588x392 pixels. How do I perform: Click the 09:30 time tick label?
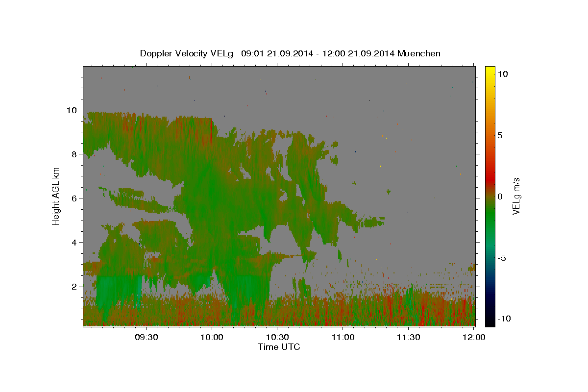pyautogui.click(x=146, y=338)
